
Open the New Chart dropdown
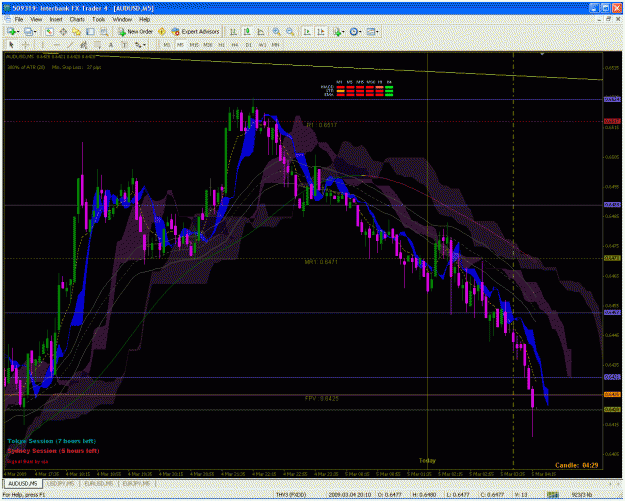[x=13, y=31]
